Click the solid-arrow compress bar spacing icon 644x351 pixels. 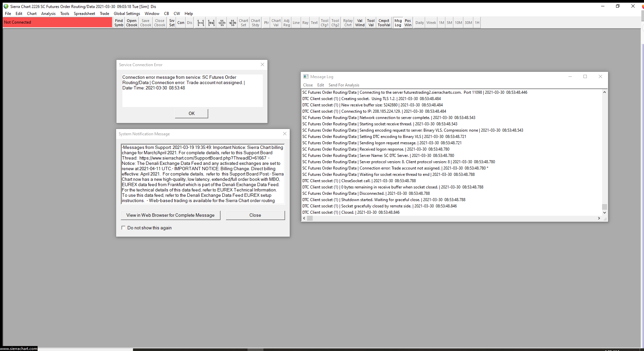click(233, 23)
